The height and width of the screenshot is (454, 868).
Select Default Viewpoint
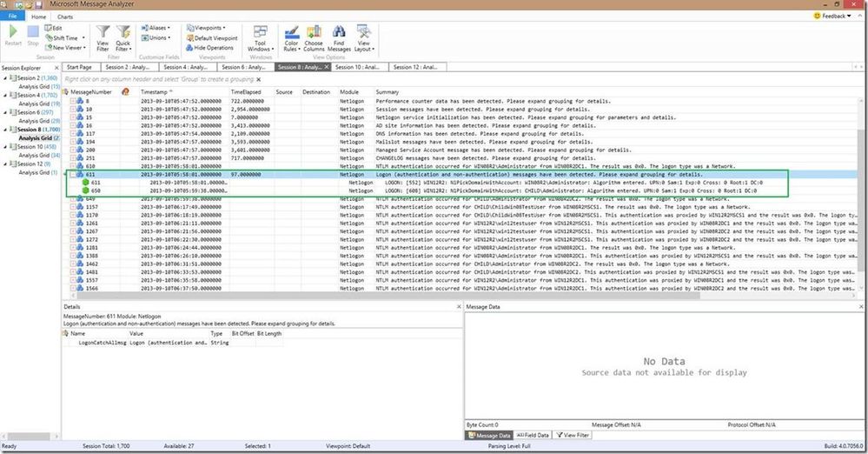coord(212,37)
